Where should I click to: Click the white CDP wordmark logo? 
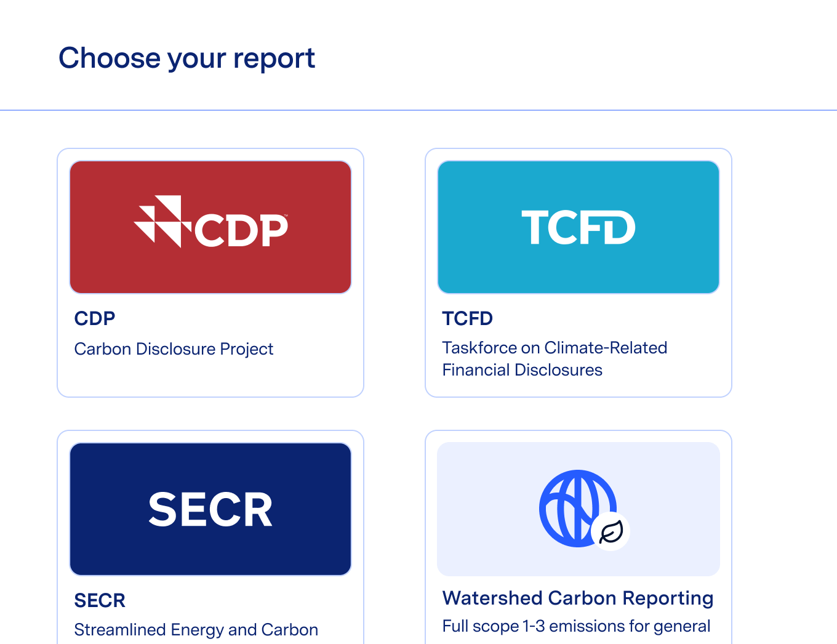241,230
